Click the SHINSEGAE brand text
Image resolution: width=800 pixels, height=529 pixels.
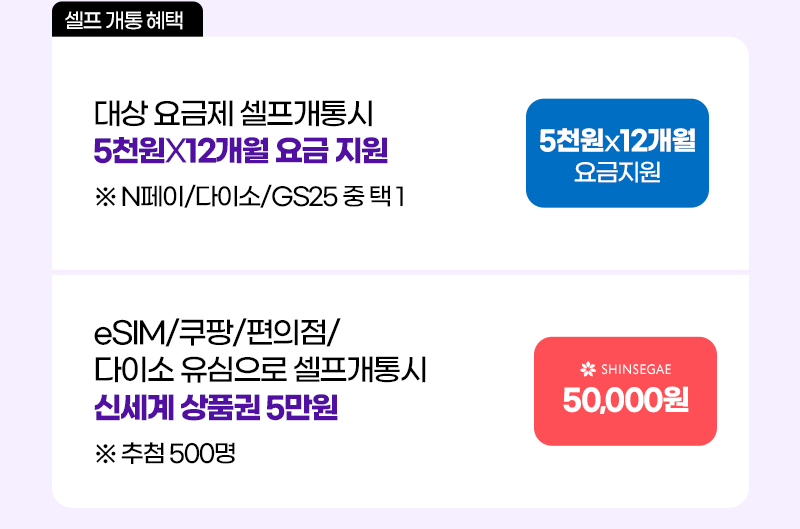point(636,369)
